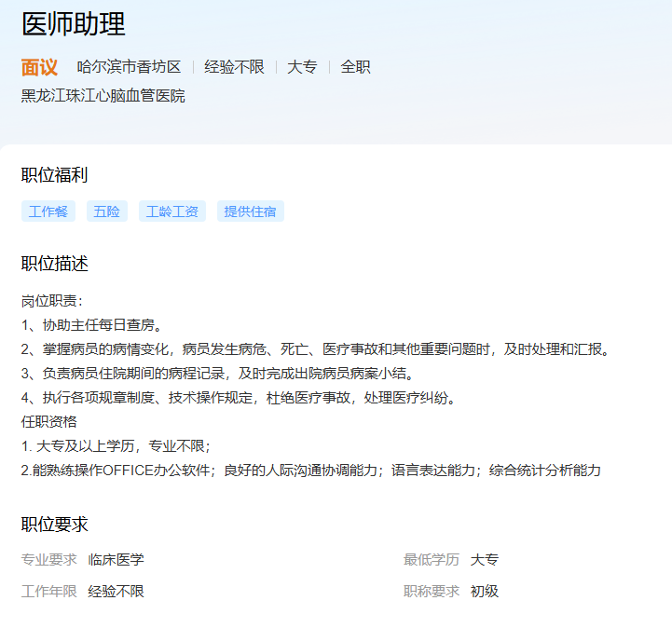Click the orange 面议 salary text
The height and width of the screenshot is (628, 672).
39,67
